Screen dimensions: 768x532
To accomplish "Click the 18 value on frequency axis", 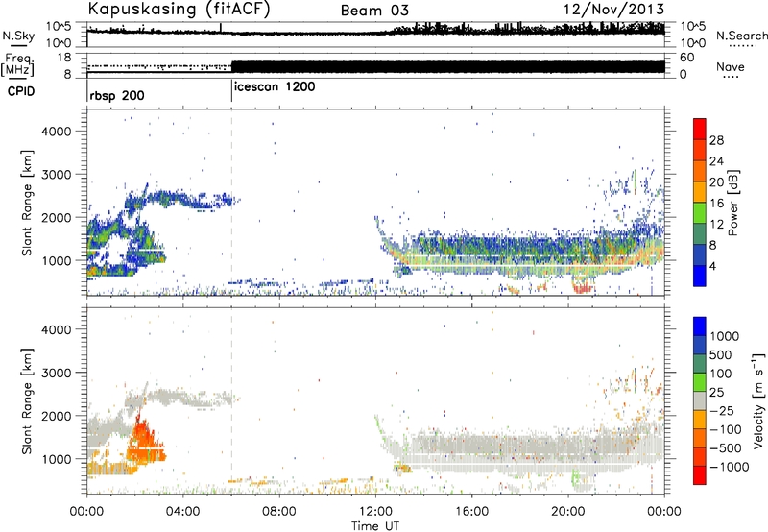I will 63,58.
